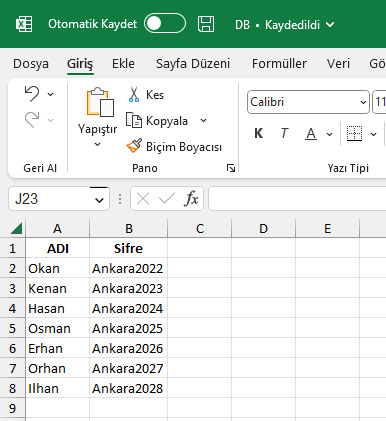Screen dimensions: 386x421
Task: Open the Sayfa Düzeni tab
Action: [x=193, y=63]
